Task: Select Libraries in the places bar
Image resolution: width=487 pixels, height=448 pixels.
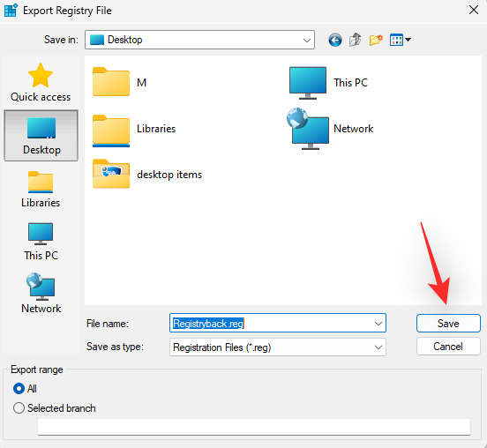Action: click(41, 190)
